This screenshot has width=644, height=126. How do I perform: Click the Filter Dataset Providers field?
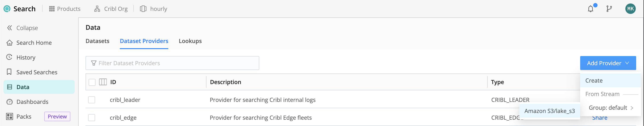coord(172,63)
